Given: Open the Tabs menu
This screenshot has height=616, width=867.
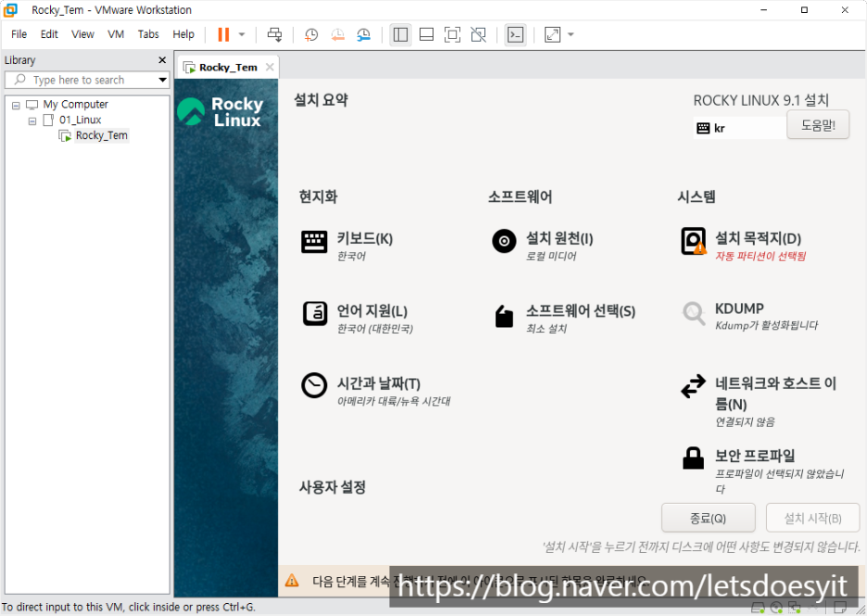Looking at the screenshot, I should click(148, 34).
